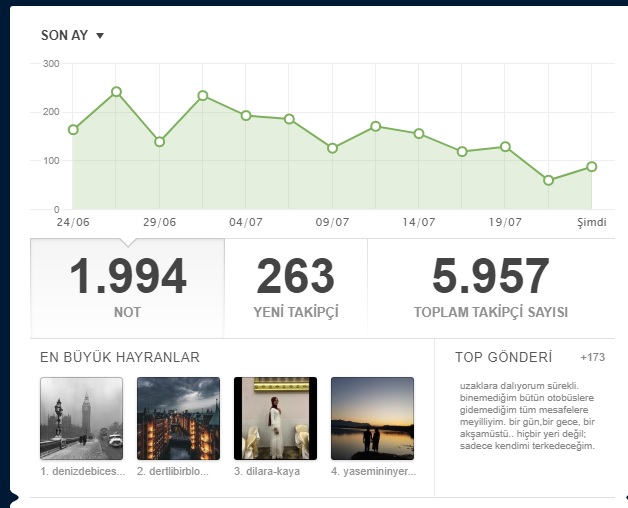Select the chart data point at 04/07
This screenshot has height=508, width=628.
click(246, 116)
